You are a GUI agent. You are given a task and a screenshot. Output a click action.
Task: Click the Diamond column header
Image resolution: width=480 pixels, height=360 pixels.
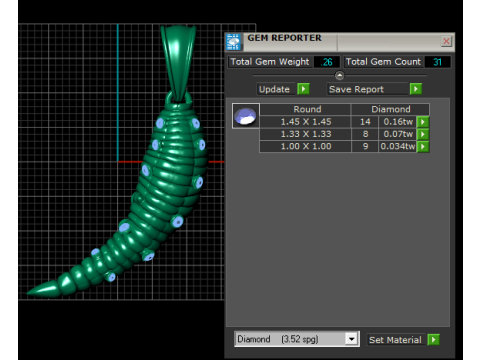(x=390, y=109)
